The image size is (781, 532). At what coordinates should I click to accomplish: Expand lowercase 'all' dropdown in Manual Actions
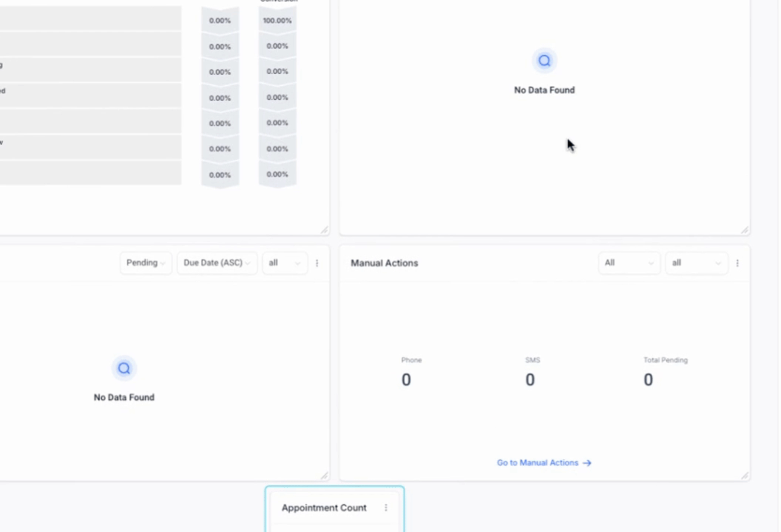click(x=696, y=263)
